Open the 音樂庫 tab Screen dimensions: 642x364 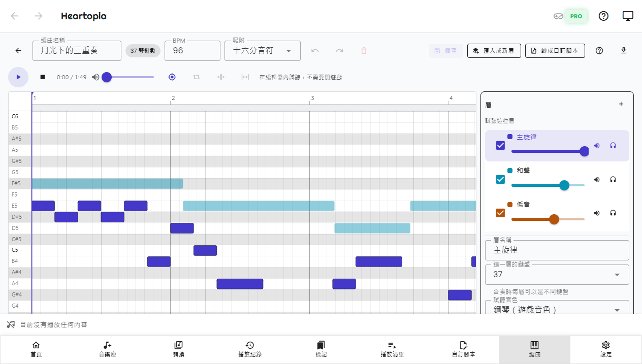coord(107,349)
